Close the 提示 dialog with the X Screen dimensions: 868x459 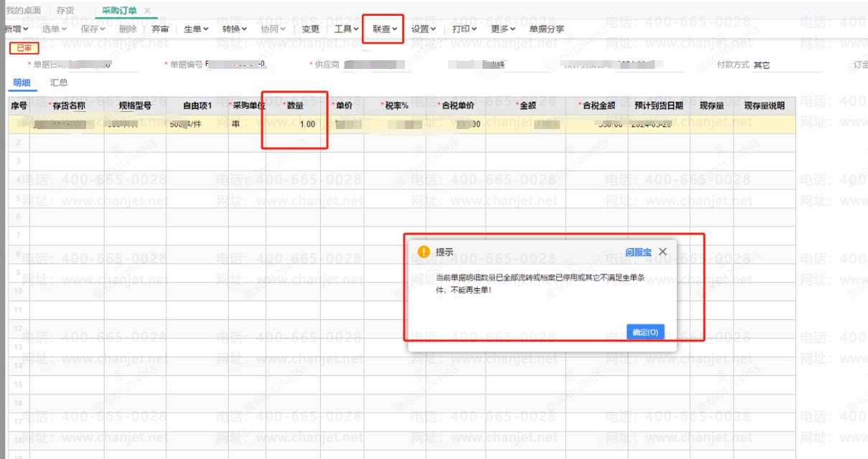click(x=663, y=252)
